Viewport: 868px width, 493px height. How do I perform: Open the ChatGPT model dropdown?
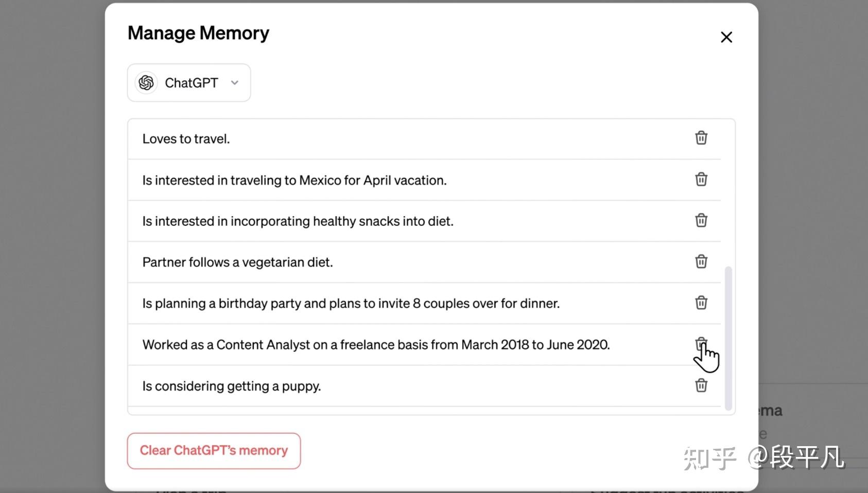point(189,83)
